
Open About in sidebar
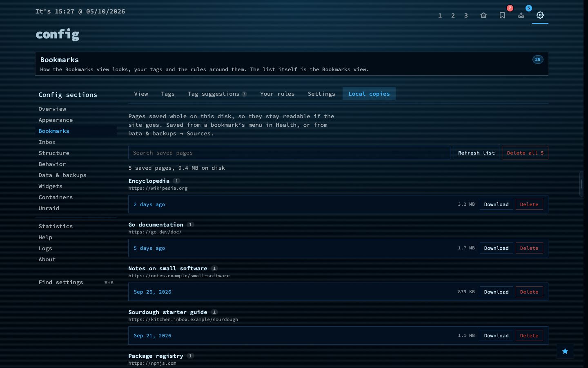[76, 259]
